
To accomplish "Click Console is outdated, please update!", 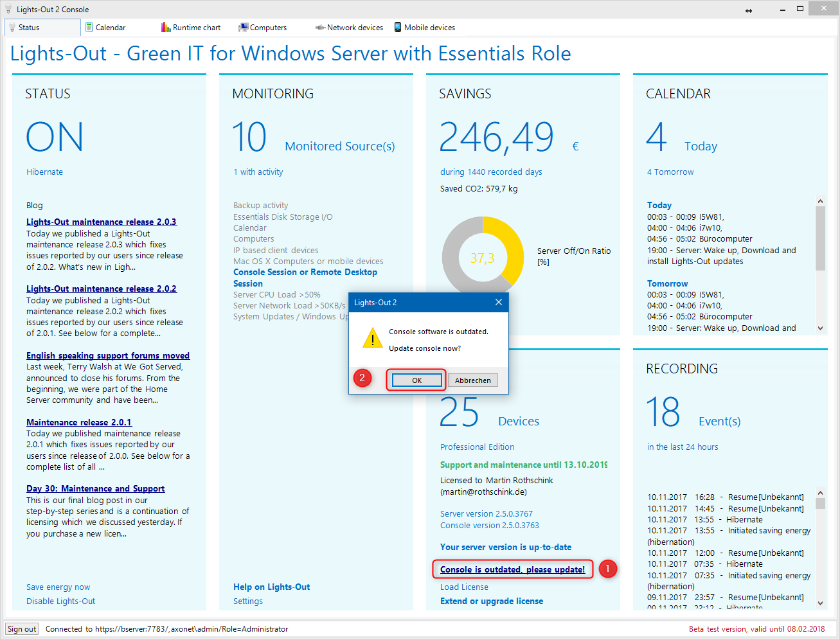I will click(x=513, y=569).
